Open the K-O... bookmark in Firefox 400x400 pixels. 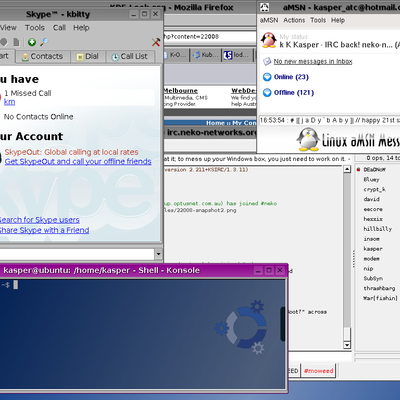177,55
